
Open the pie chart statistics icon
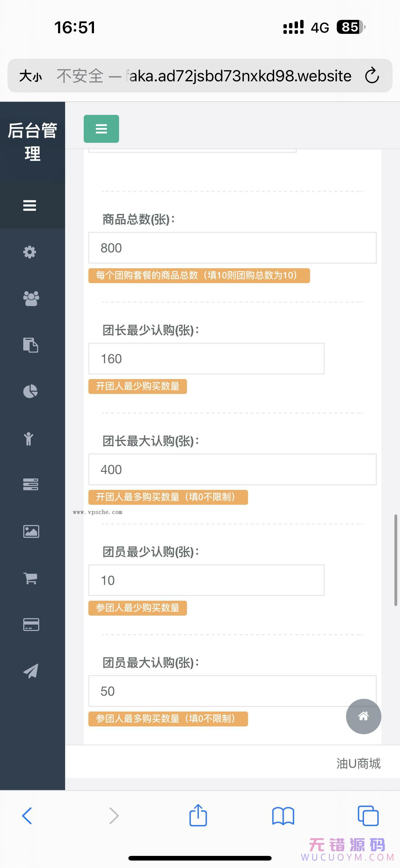[x=30, y=391]
